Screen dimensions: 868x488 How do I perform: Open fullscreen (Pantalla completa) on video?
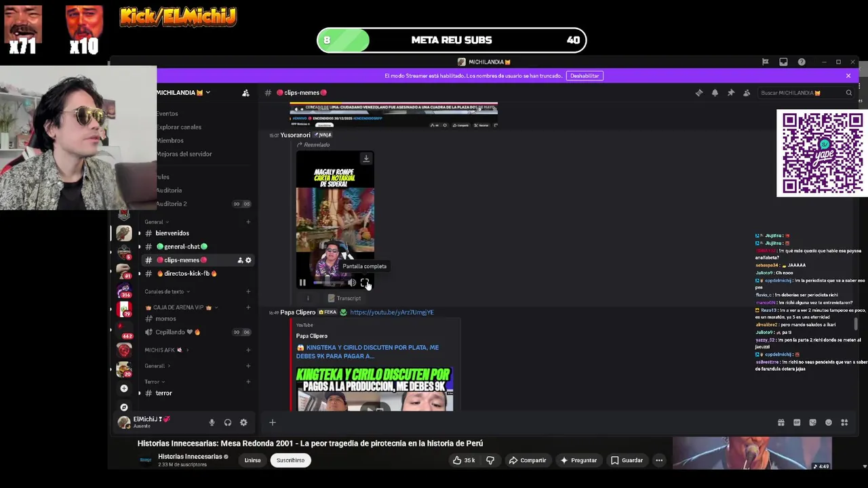coord(364,283)
